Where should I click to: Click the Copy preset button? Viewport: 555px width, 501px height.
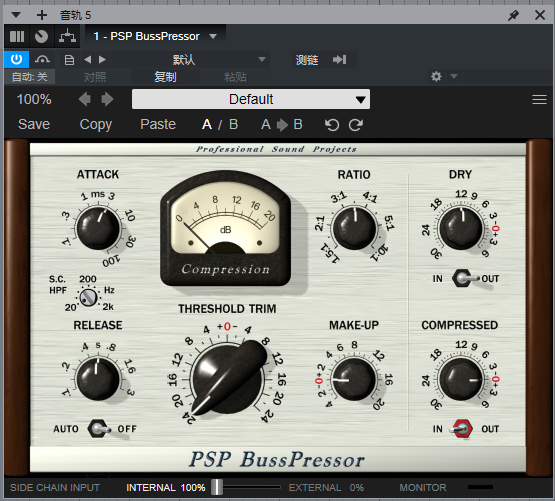pyautogui.click(x=96, y=125)
